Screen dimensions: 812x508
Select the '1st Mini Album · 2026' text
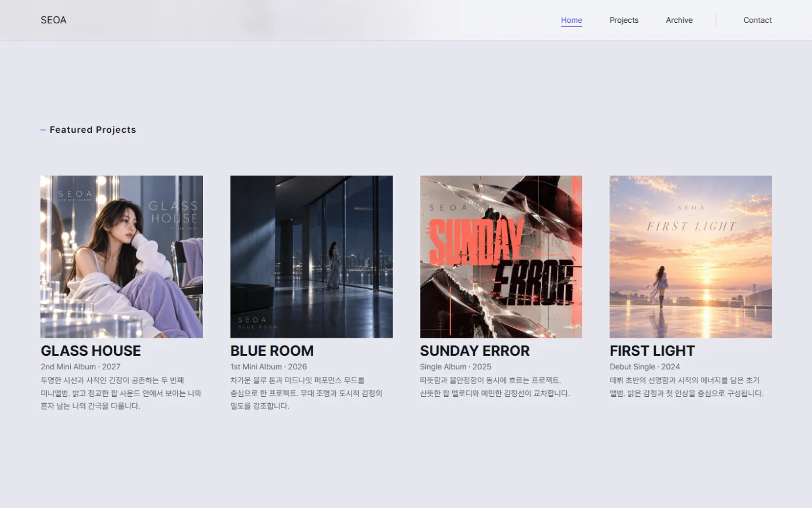[269, 367]
